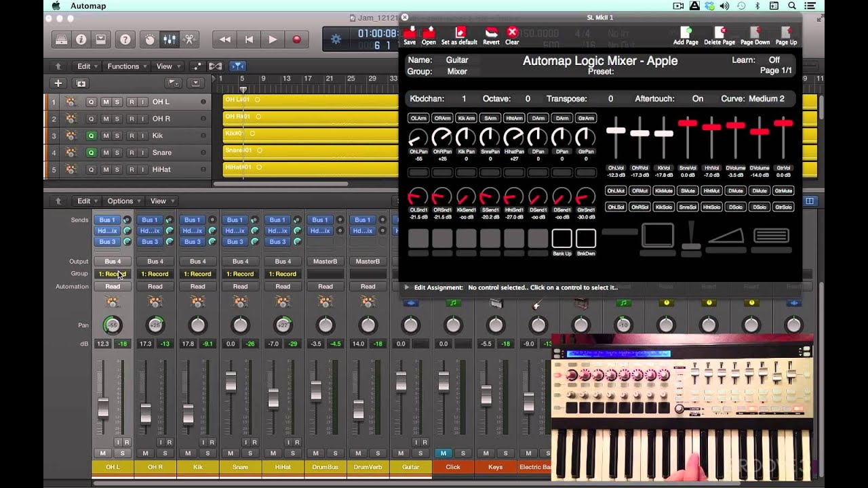Viewport: 868px width, 488px height.
Task: Click the Bank Up pad in Automap
Action: tap(561, 238)
